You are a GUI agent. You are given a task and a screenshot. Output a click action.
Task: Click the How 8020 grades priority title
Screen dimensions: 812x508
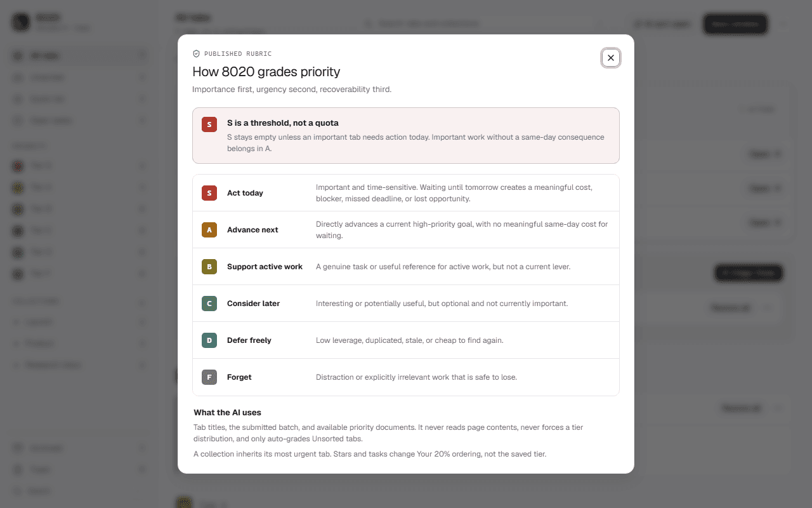click(266, 72)
